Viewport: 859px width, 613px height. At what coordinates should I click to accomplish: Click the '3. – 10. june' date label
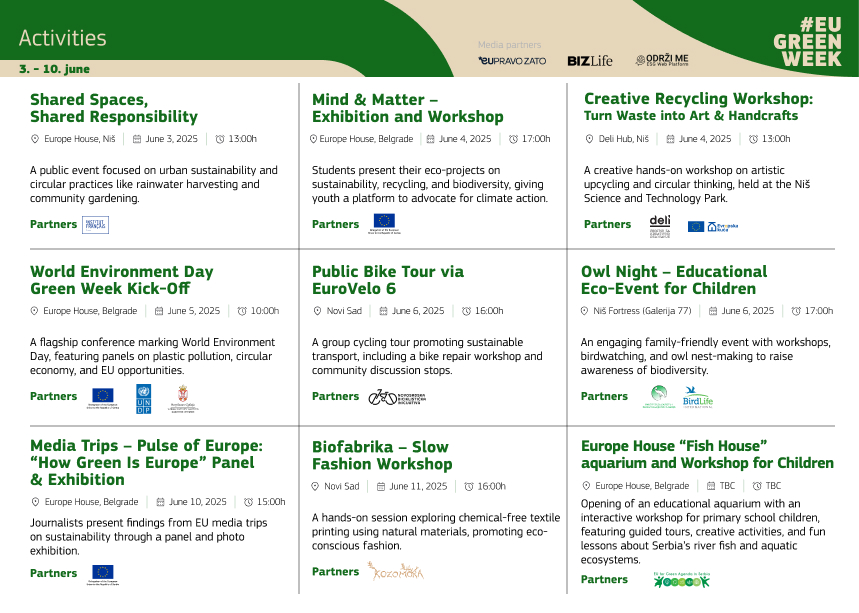point(54,69)
